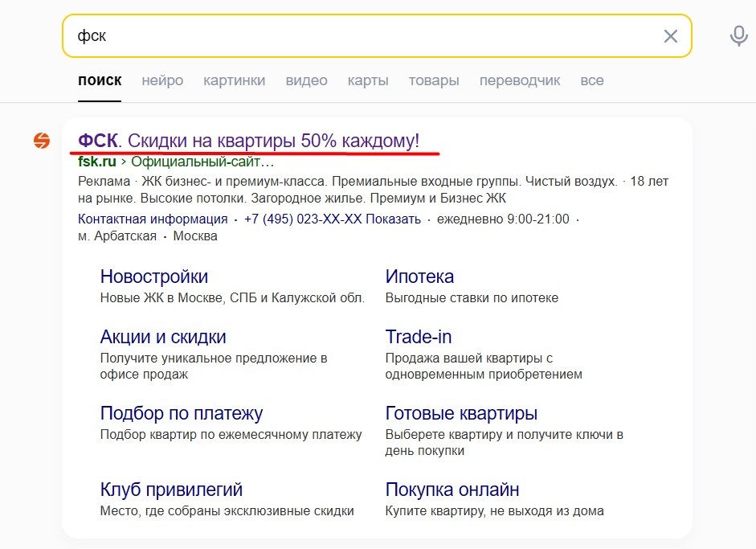Open the товары tab
756x549 pixels.
pos(434,80)
